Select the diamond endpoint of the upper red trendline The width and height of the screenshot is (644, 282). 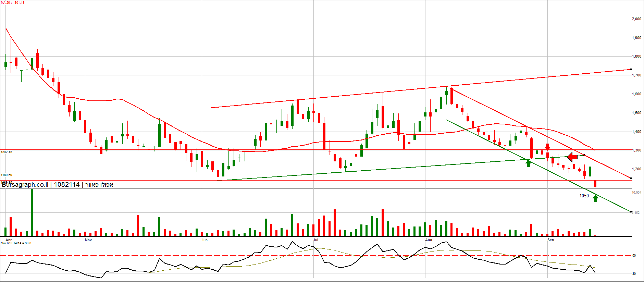[x=631, y=69]
